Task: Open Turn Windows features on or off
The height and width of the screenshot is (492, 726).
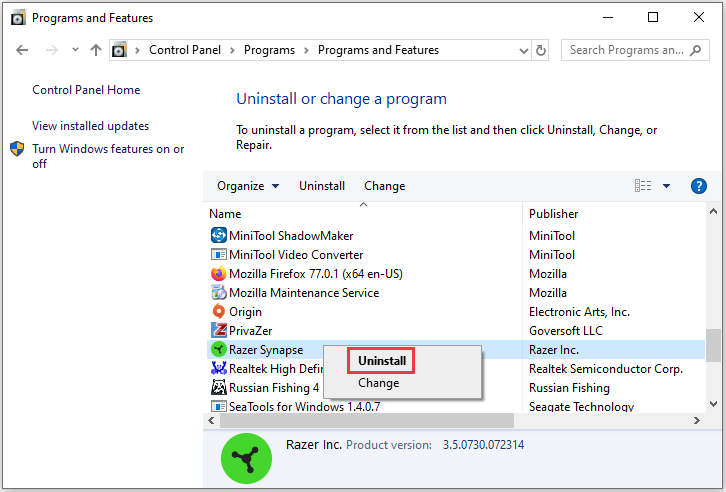Action: tap(108, 156)
